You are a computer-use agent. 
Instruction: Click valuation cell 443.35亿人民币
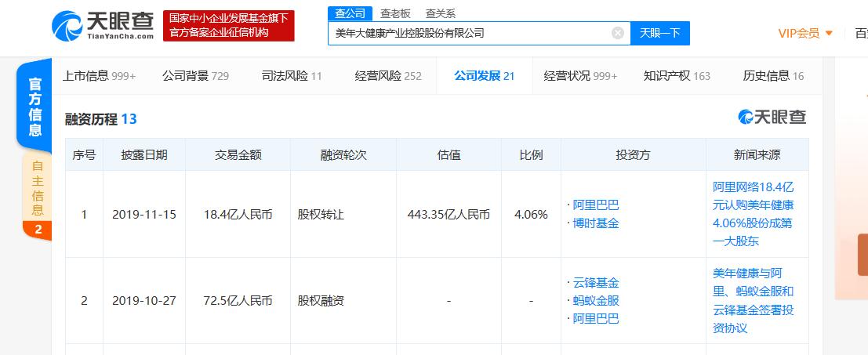coord(449,215)
